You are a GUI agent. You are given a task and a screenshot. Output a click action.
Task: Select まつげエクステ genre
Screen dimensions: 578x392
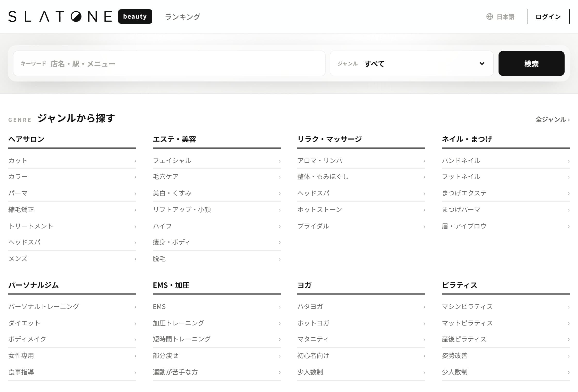click(506, 193)
